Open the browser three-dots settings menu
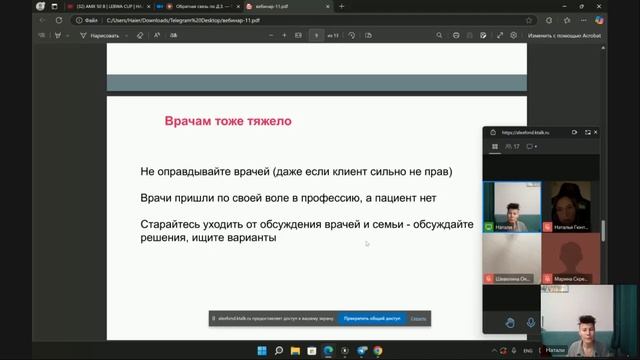This screenshot has width=640, height=360. 584,20
